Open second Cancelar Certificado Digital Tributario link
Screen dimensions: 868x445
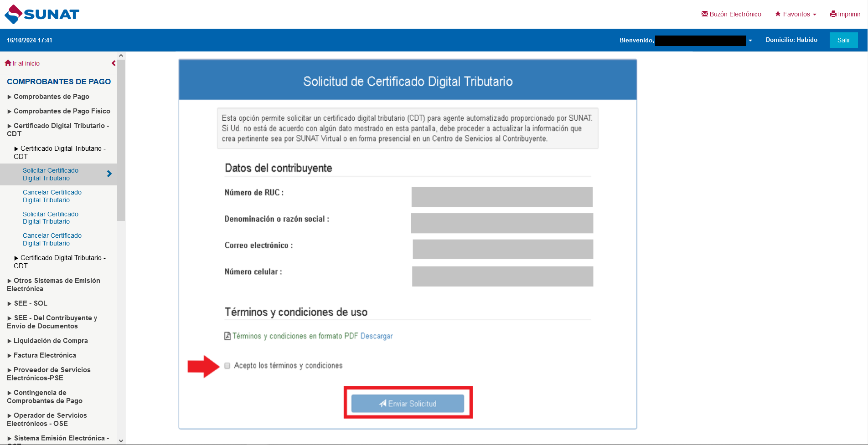(x=52, y=239)
